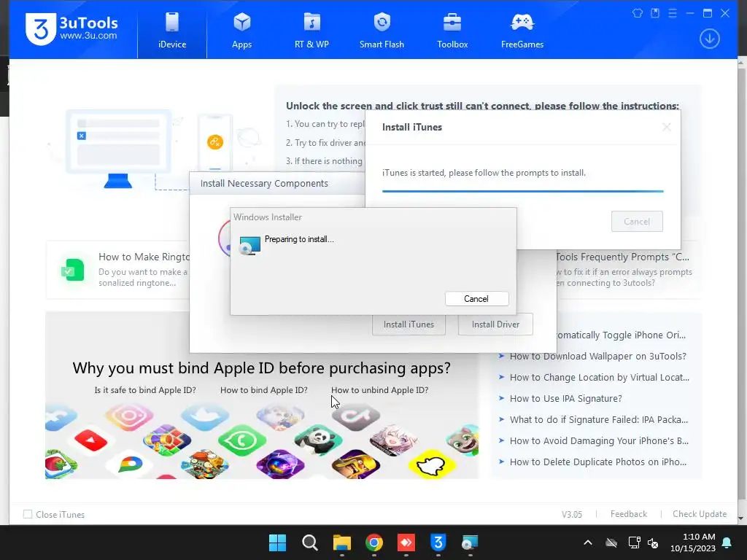Open How to Use IPA Signature article
The image size is (747, 560).
click(565, 399)
